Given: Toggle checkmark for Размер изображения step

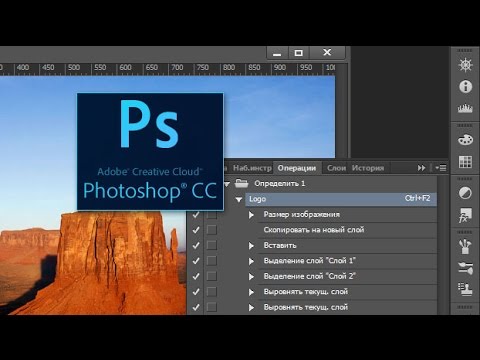Looking at the screenshot, I should tap(196, 215).
